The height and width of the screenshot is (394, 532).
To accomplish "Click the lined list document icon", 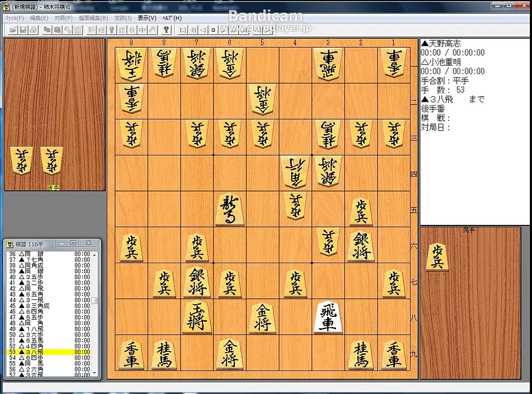I will coord(78,30).
